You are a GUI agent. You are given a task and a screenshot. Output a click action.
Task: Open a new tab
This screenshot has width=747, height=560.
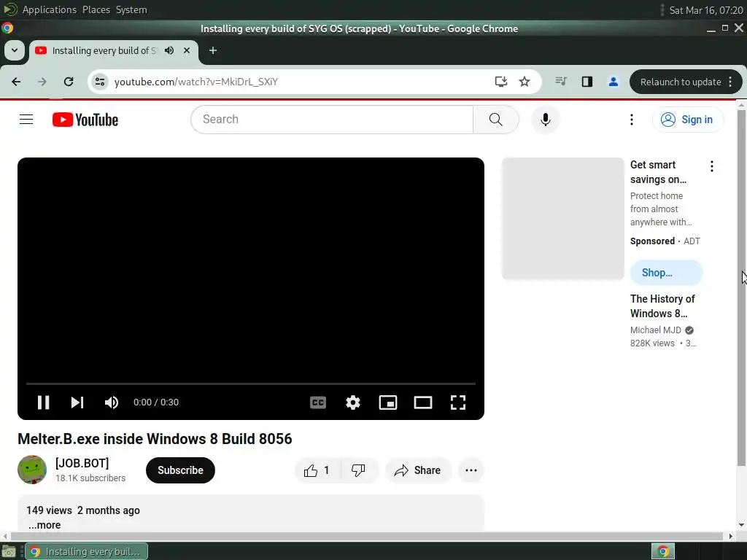tap(213, 50)
